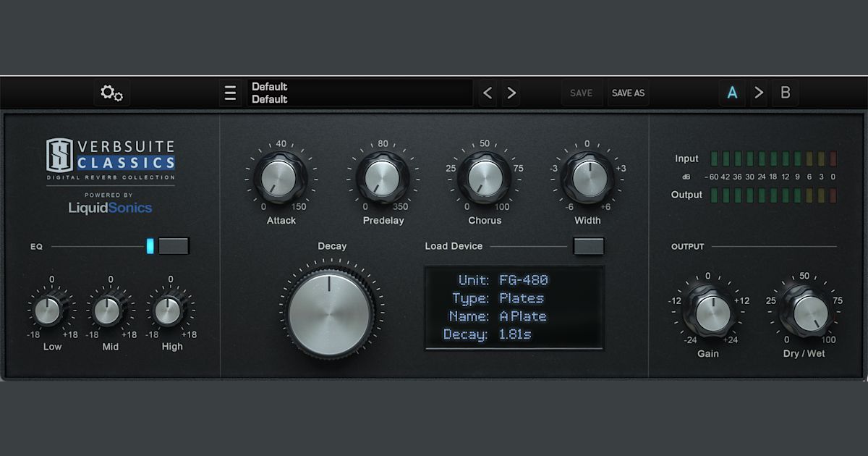Click the Unit: FG-480 display entry
Viewport: 868px width, 456px height.
[504, 280]
